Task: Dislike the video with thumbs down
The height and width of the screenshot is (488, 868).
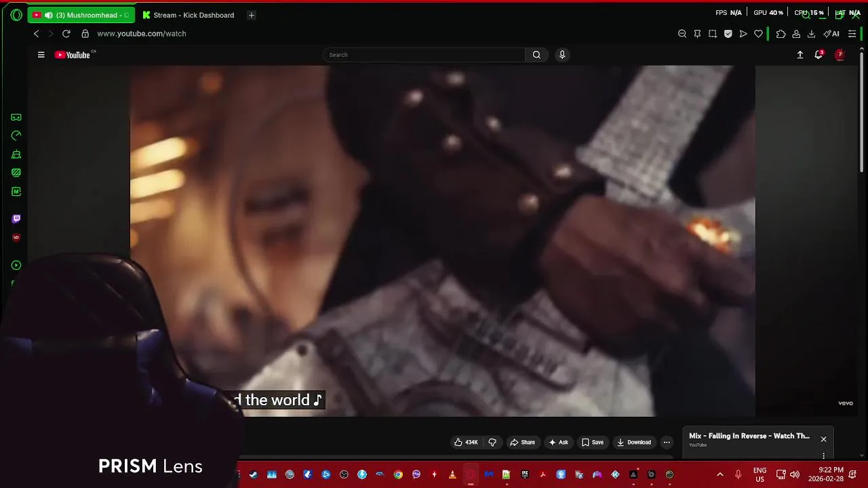Action: 492,443
